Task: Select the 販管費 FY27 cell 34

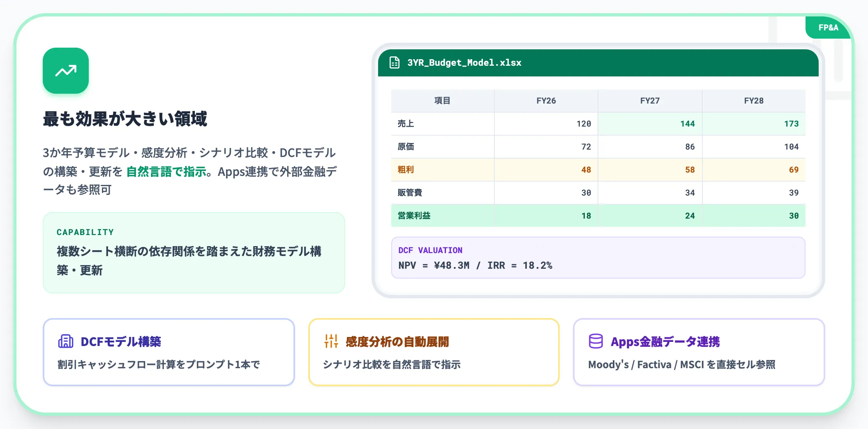Action: tap(650, 193)
